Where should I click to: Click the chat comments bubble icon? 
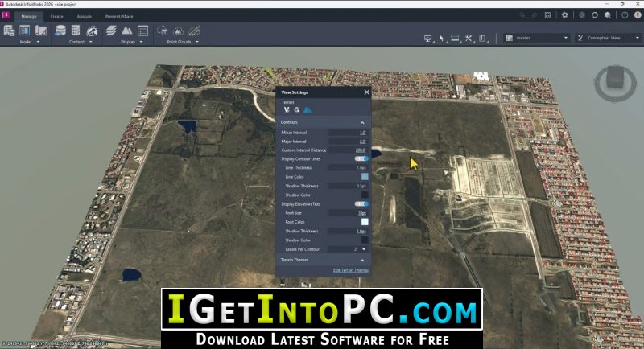608,15
